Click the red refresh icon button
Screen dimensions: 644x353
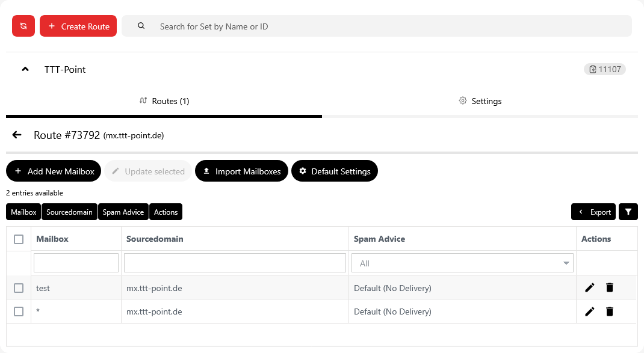[x=23, y=26]
